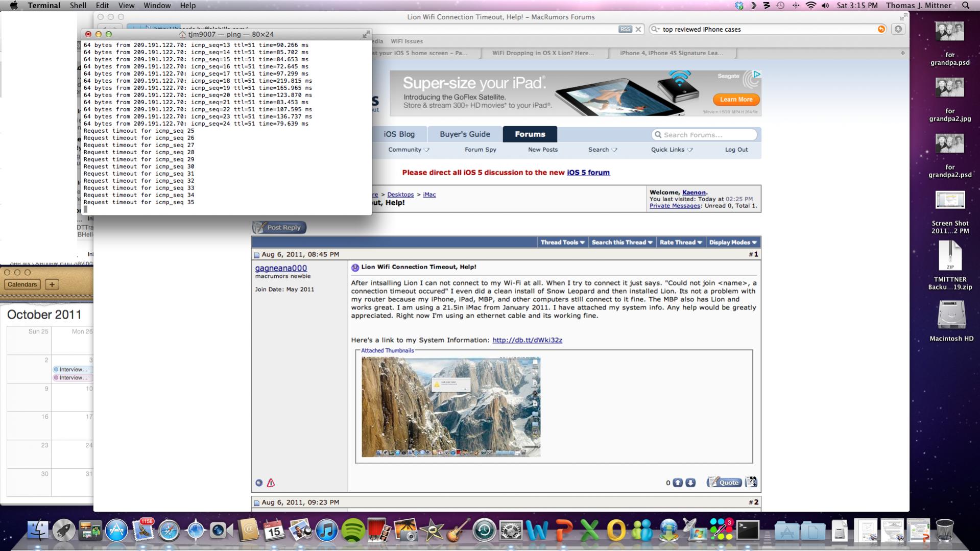
Task: Click the Calendars button in iCal
Action: (22, 284)
